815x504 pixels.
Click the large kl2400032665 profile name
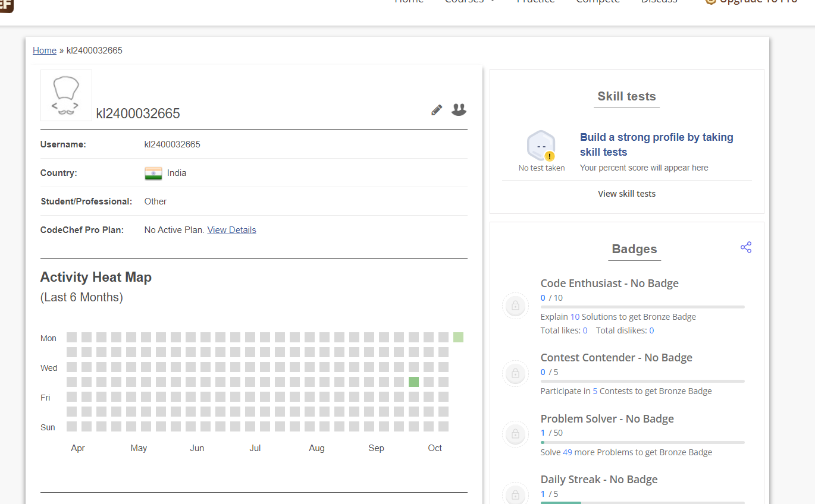tap(138, 114)
